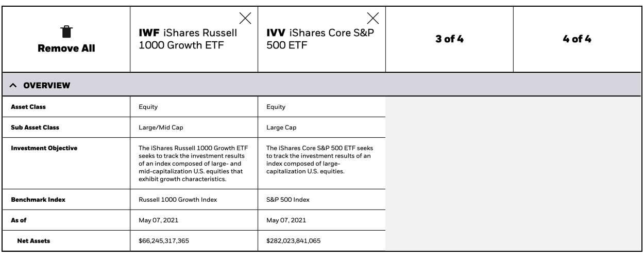Click the Remove All label
644x257 pixels.
point(66,49)
